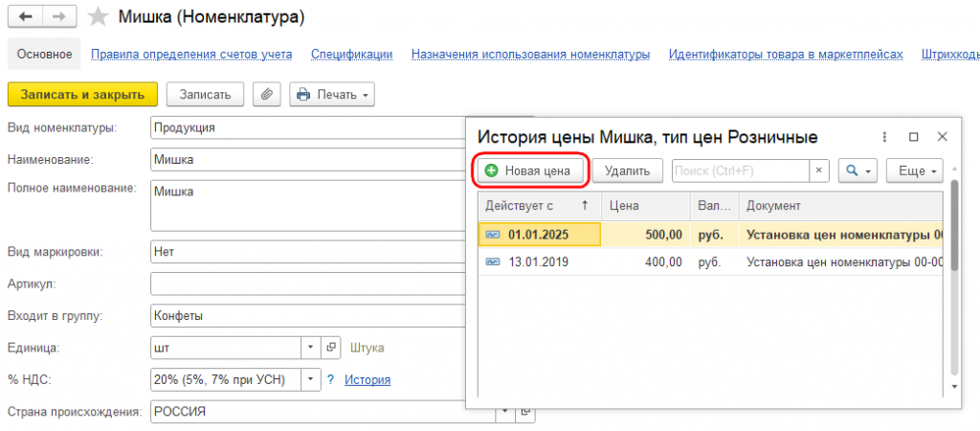Screen dimensions: 980x431
Task: Clear the search field with the × button
Action: click(819, 170)
